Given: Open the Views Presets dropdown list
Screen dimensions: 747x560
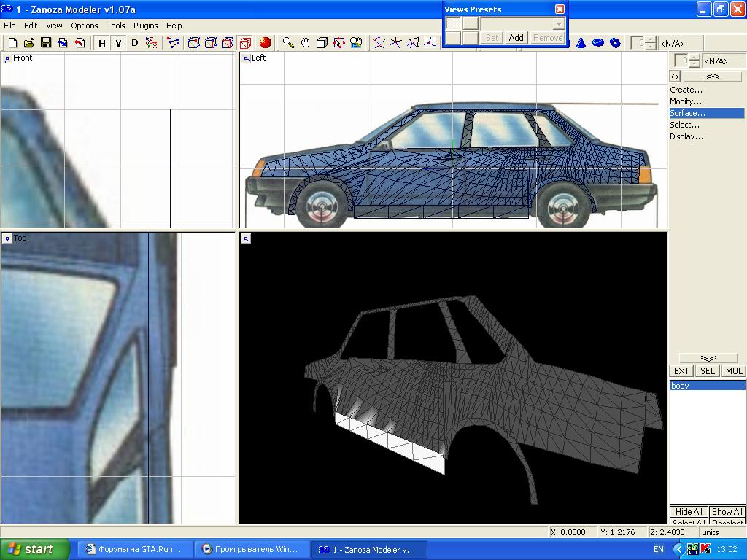Looking at the screenshot, I should pyautogui.click(x=559, y=24).
